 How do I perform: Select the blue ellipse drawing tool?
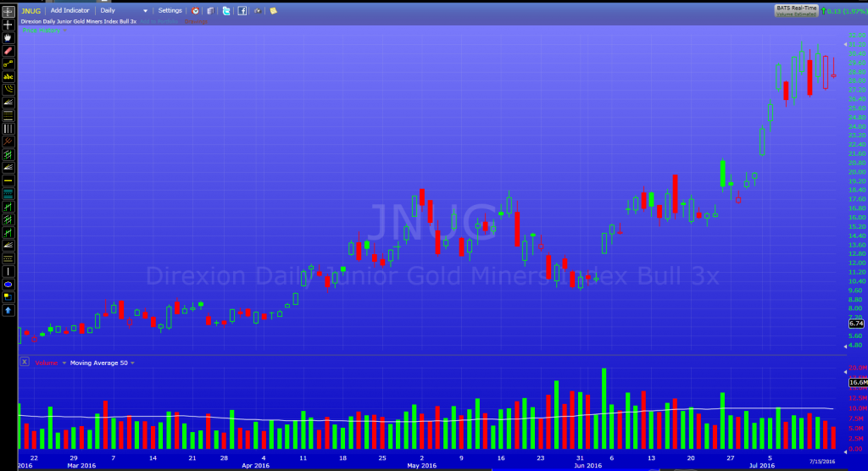click(8, 285)
